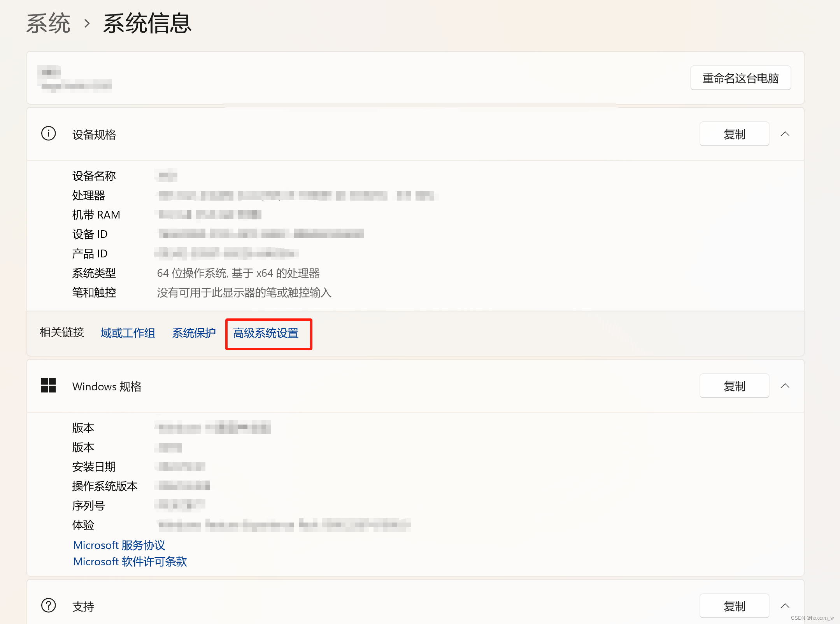This screenshot has height=624, width=840.
Task: Click the 体验 label
Action: [x=83, y=525]
